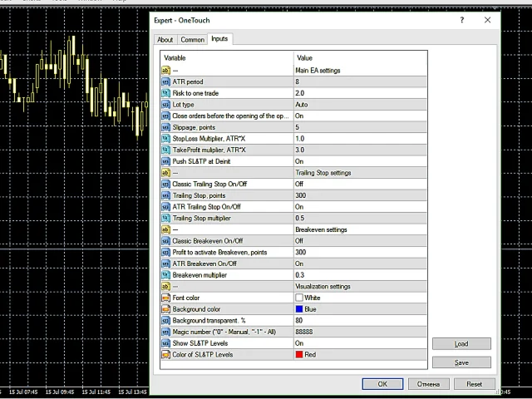Edit the Profit to activate Breakeven value 300
Viewport: 532px width, 399px height.
[x=360, y=252]
